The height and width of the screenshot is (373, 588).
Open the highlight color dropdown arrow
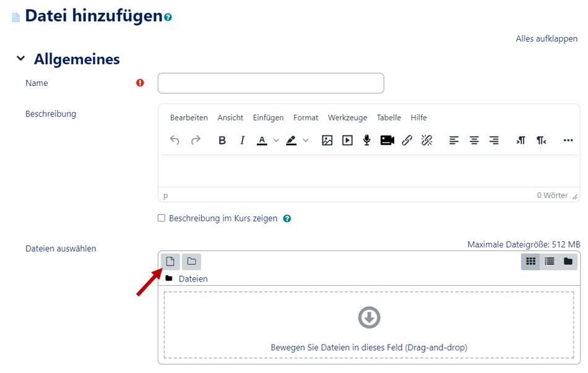click(305, 140)
